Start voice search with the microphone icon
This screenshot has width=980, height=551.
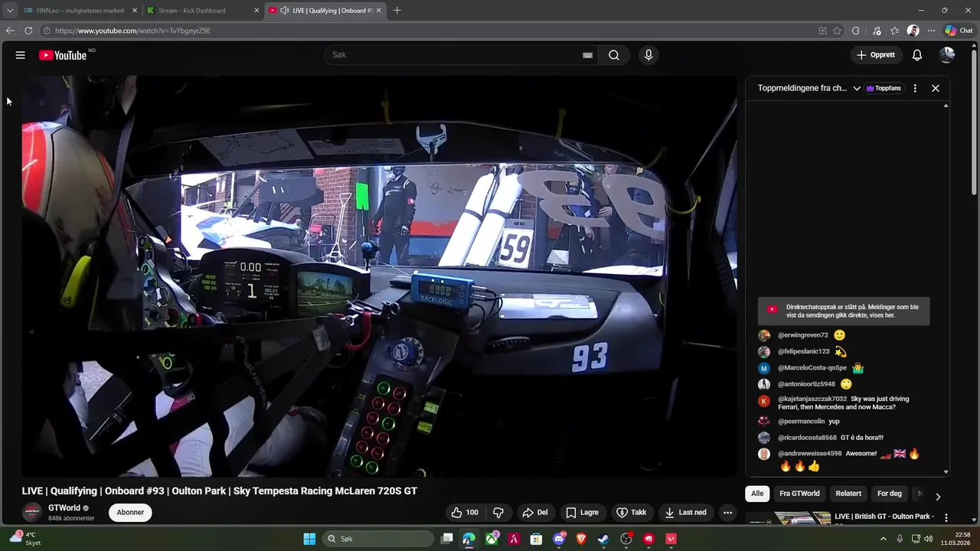[x=648, y=55]
